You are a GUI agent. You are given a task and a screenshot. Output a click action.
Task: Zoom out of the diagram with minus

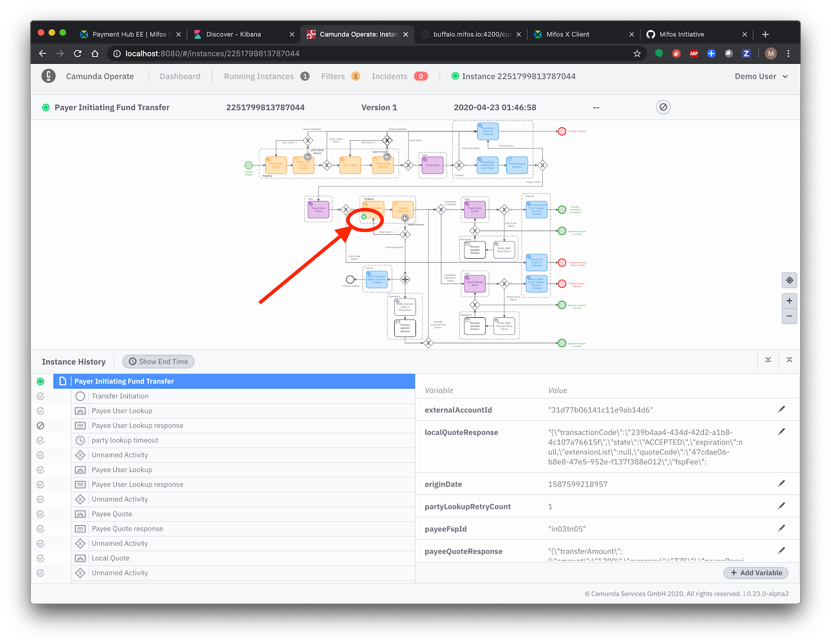coord(789,316)
